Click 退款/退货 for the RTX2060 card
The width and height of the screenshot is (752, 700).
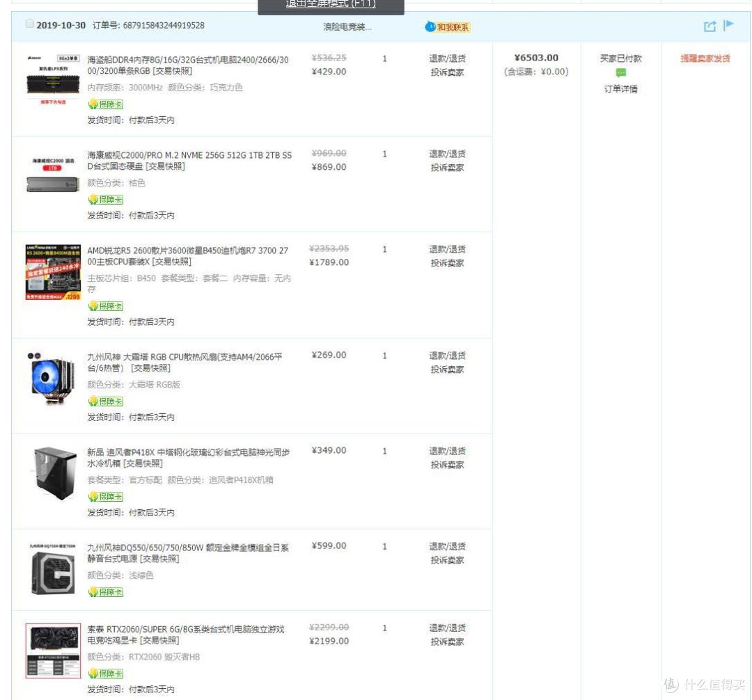pos(447,628)
